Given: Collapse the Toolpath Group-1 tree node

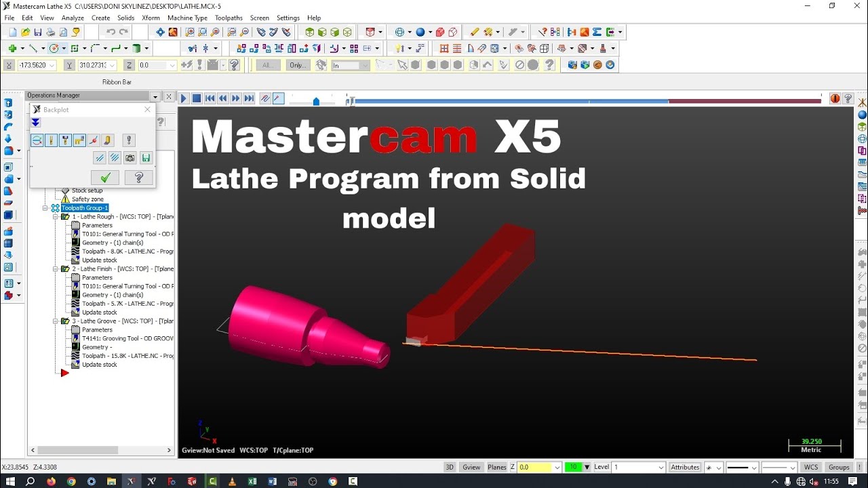Looking at the screenshot, I should (x=45, y=208).
